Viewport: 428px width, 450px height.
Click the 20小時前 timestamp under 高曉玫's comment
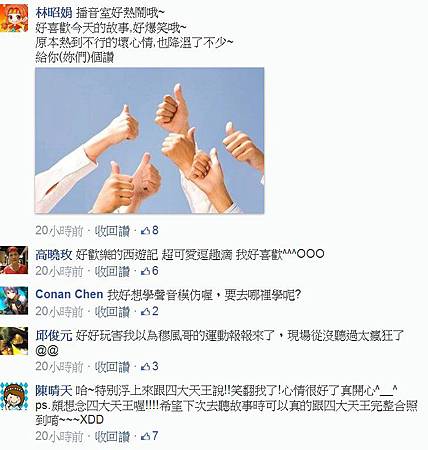tap(59, 271)
